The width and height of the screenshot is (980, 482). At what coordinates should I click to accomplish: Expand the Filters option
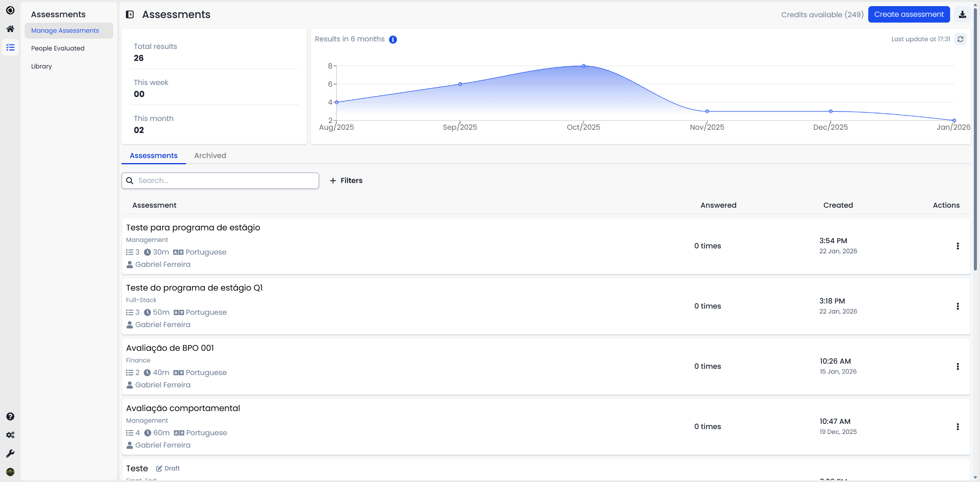[346, 181]
